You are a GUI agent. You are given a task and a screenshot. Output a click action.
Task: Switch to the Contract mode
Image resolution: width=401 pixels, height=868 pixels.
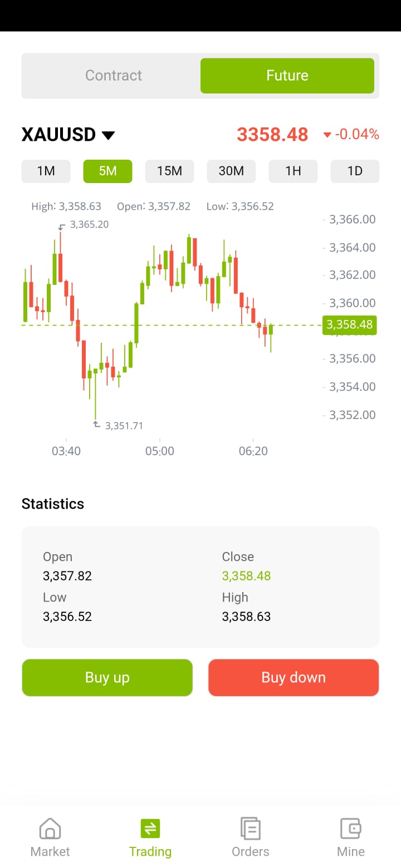coord(114,76)
